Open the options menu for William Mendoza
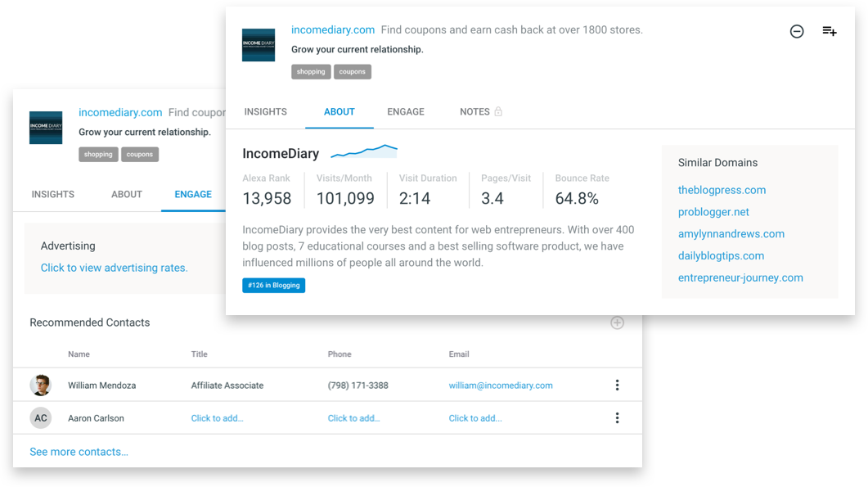Image resolution: width=868 pixels, height=487 pixels. (617, 385)
